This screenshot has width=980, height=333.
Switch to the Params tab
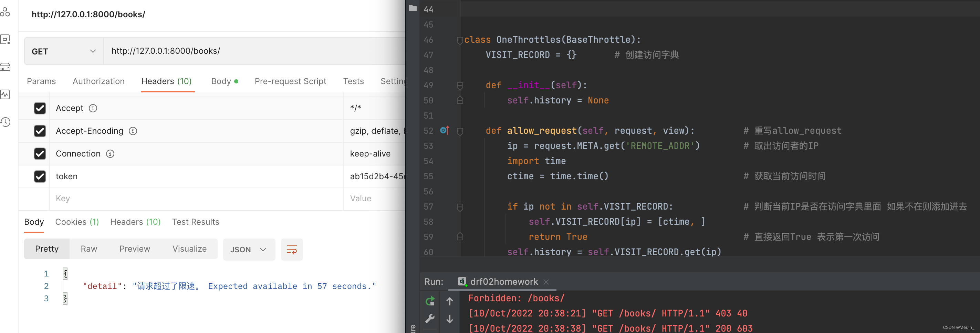tap(41, 81)
